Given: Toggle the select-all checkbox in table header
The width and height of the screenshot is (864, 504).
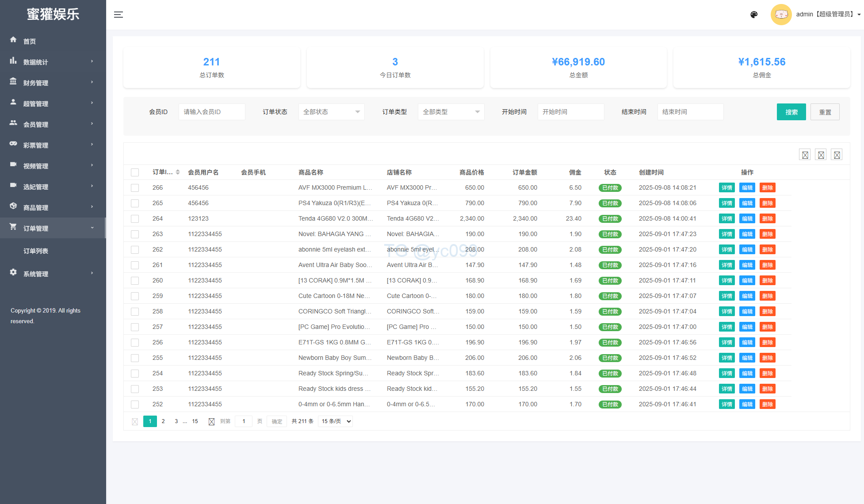Looking at the screenshot, I should [135, 172].
